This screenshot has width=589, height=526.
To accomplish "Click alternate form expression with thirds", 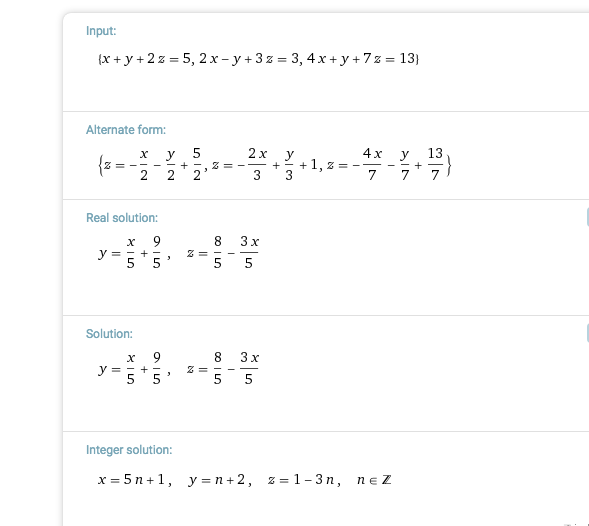I will [265, 165].
